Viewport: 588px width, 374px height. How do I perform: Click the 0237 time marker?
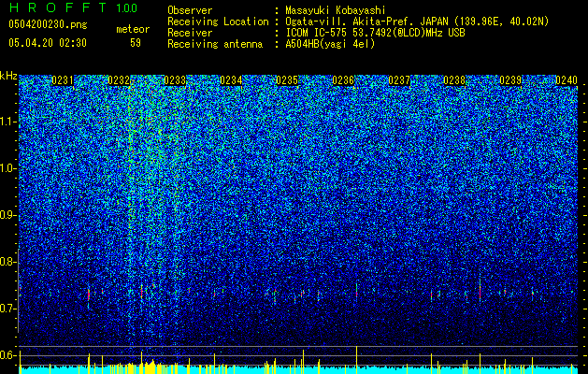pyautogui.click(x=399, y=80)
